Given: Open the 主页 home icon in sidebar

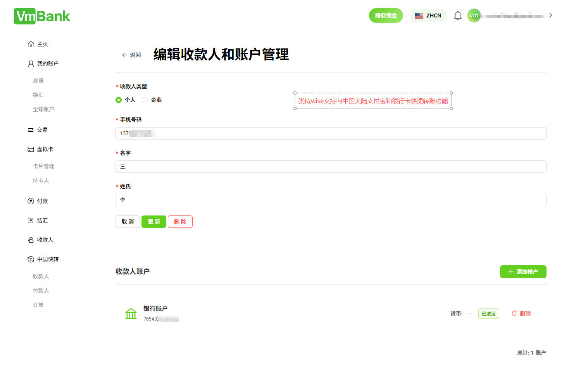Looking at the screenshot, I should pyautogui.click(x=31, y=44).
